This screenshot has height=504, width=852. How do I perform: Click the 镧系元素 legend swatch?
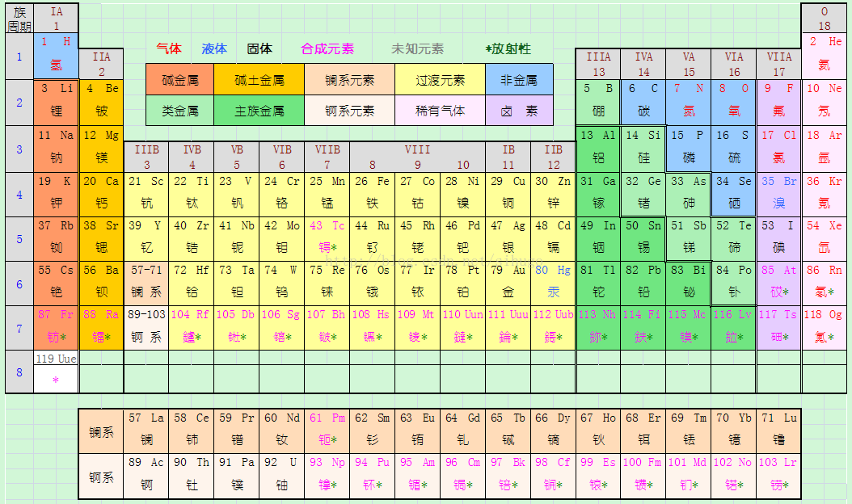349,80
